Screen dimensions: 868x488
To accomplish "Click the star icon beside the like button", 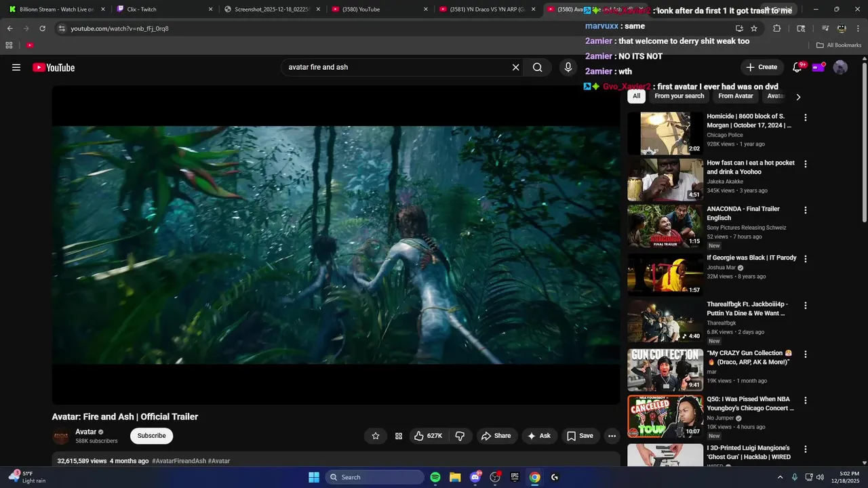I will [376, 436].
